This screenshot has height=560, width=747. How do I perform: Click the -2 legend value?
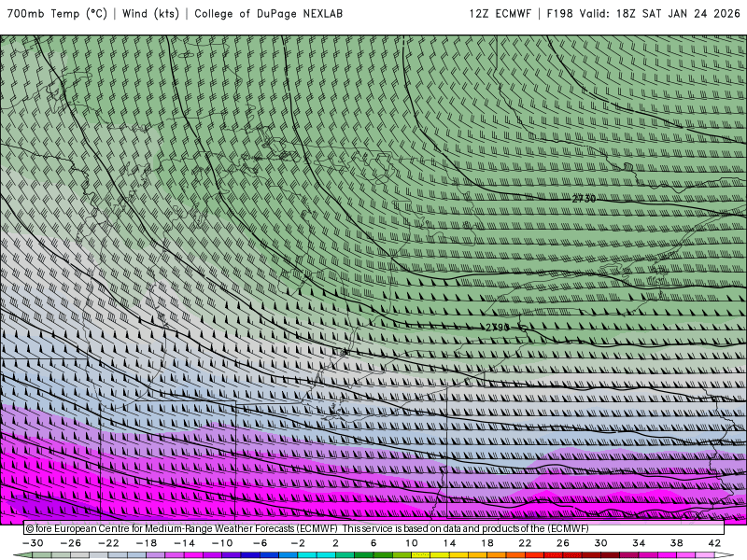(298, 543)
